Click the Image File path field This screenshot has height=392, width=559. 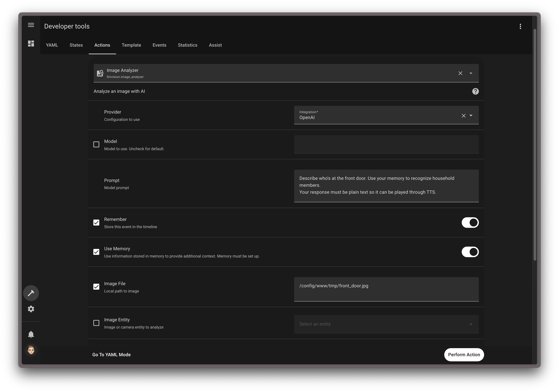tap(386, 289)
